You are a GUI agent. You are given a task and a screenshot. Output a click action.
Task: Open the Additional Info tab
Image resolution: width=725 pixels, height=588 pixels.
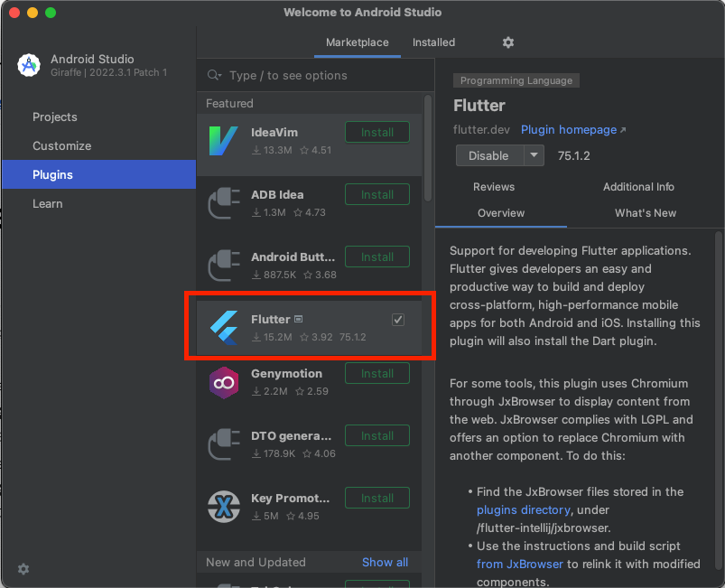click(638, 187)
